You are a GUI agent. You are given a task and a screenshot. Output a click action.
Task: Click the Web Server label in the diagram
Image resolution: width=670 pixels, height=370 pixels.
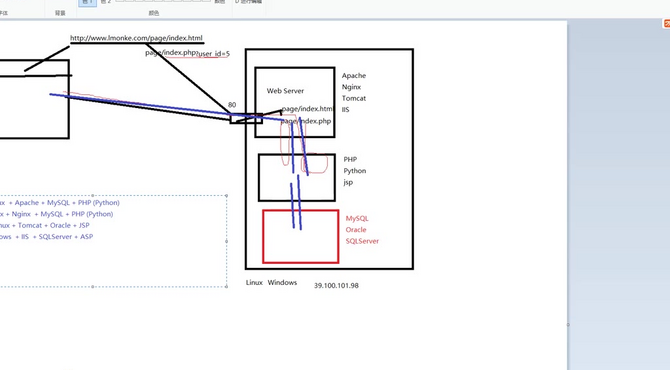coord(285,91)
